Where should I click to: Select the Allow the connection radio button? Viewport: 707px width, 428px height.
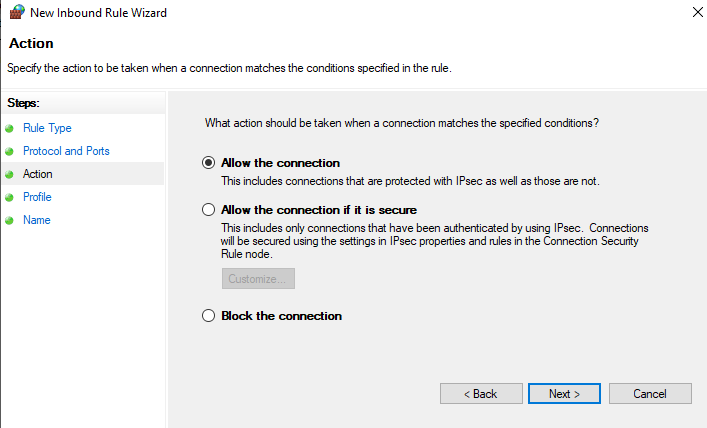(x=209, y=163)
